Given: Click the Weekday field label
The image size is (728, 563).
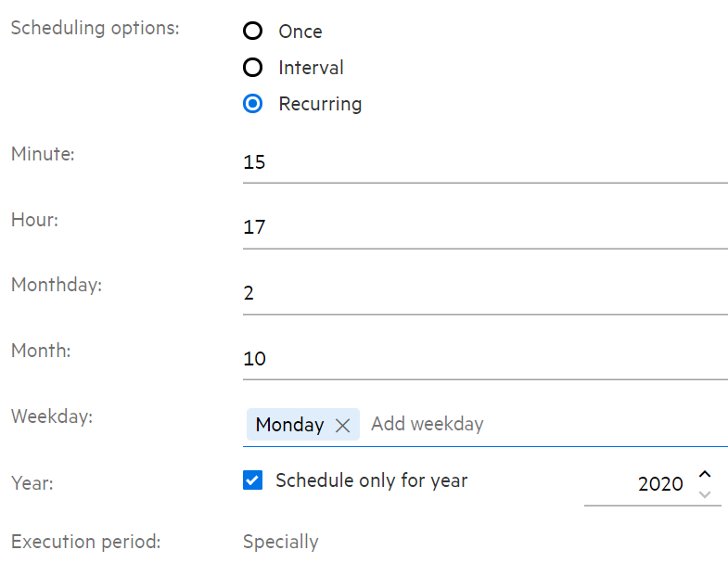Looking at the screenshot, I should [x=52, y=416].
